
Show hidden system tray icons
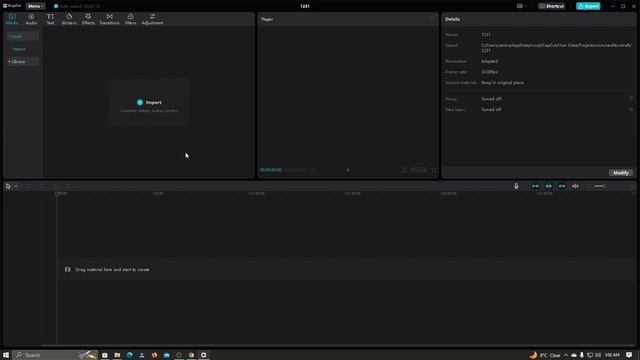tap(566, 355)
